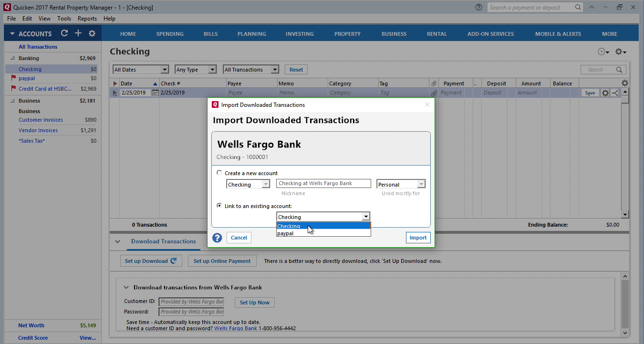Image resolution: width=644 pixels, height=344 pixels.
Task: Open the Tools menu
Action: tap(64, 19)
